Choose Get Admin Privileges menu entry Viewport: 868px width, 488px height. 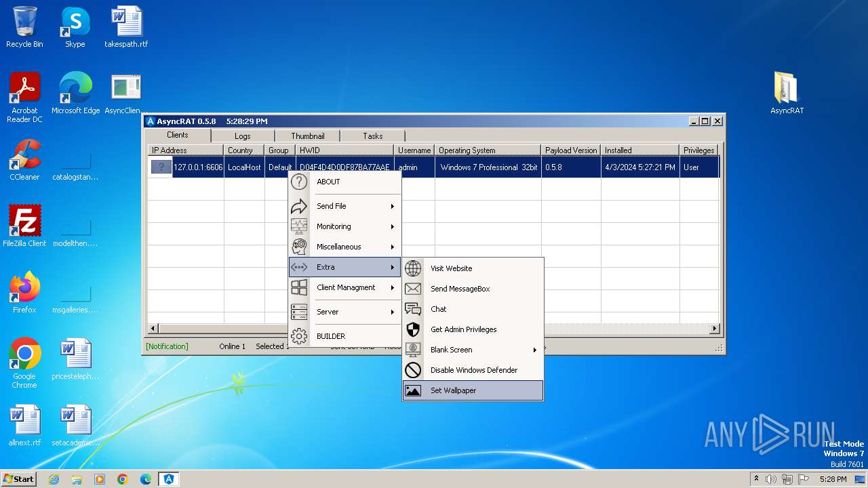coord(473,329)
